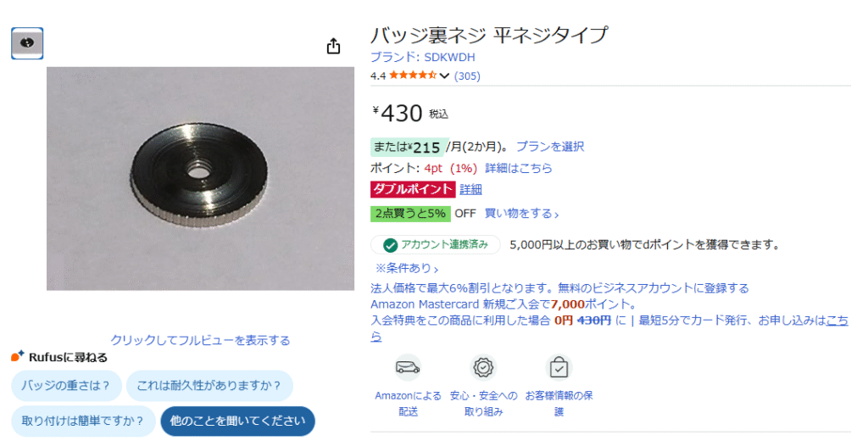Viewport: 868px width, 441px height.
Task: Click the ダブルポイント red badge
Action: [413, 189]
